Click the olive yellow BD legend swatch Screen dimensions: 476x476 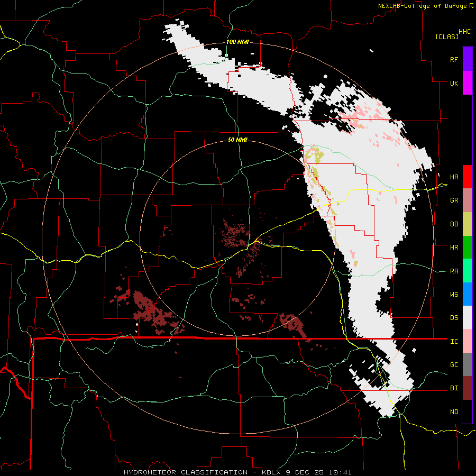[x=467, y=224]
